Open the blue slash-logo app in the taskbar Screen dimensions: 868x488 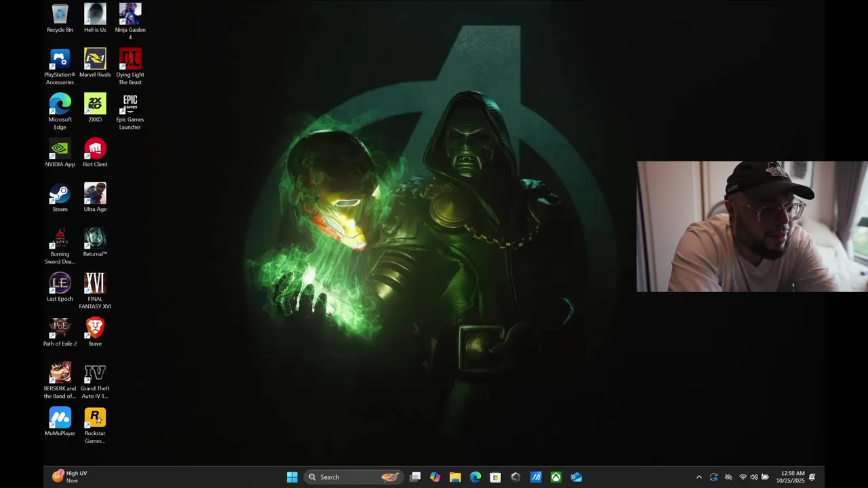pyautogui.click(x=536, y=477)
